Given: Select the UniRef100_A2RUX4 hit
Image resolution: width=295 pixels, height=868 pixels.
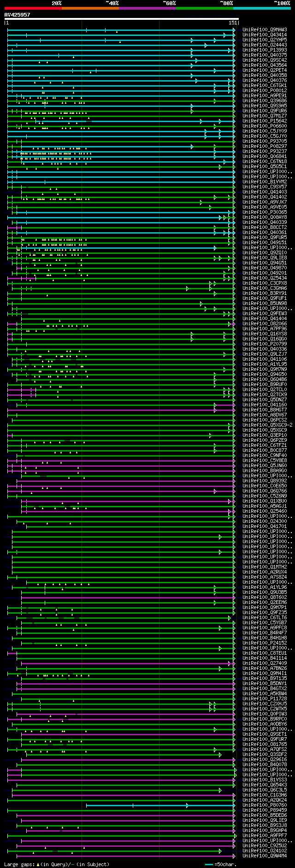Looking at the screenshot, I should tap(265, 572).
